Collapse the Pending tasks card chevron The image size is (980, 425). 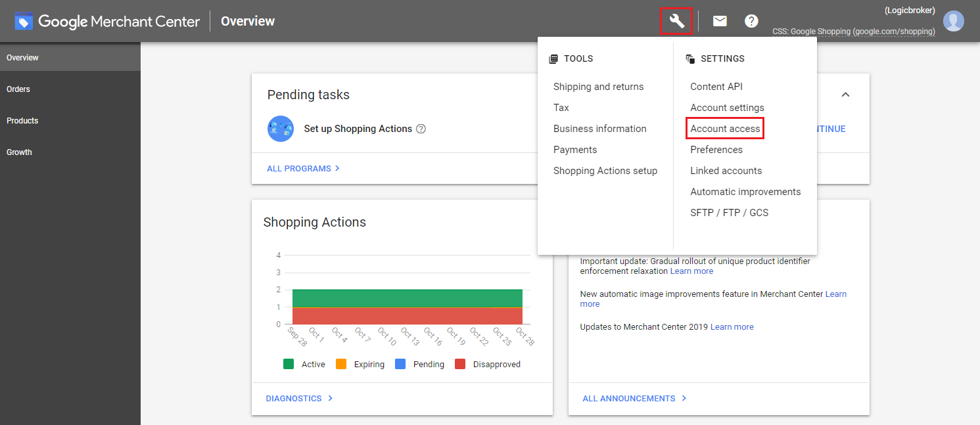pos(845,95)
